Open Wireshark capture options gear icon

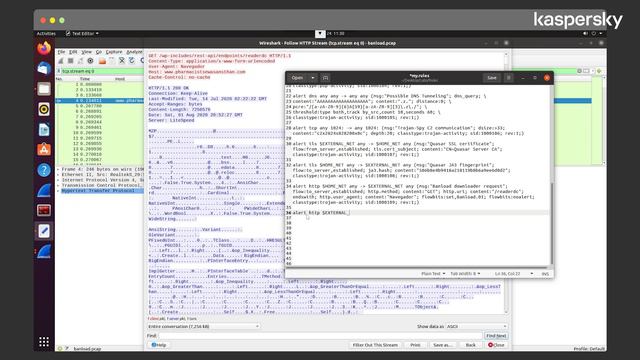[x=90, y=61]
